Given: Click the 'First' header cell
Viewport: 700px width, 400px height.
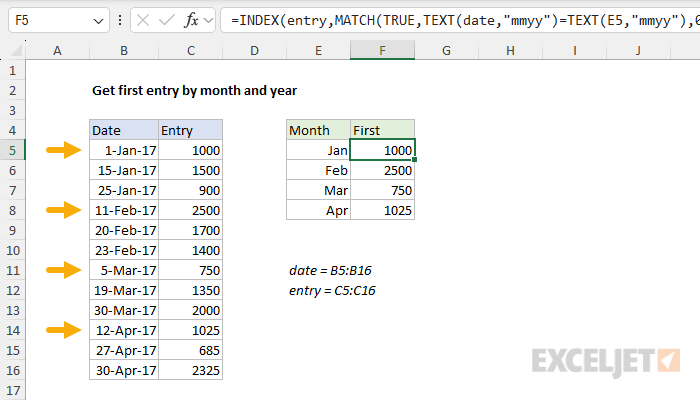Looking at the screenshot, I should (383, 130).
